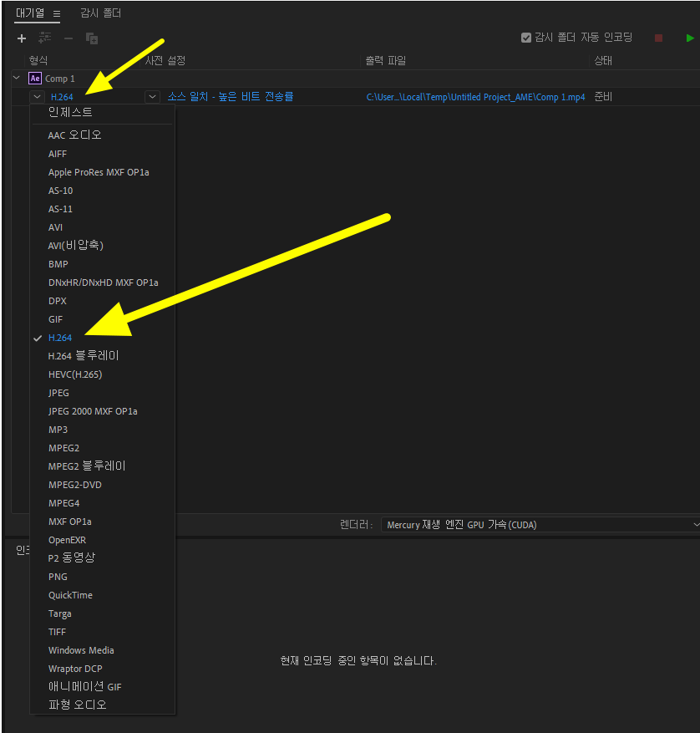Screen dimensions: 700x733
Task: Select DNxHR/DNxHD MXF OP1a format
Action: (x=103, y=283)
